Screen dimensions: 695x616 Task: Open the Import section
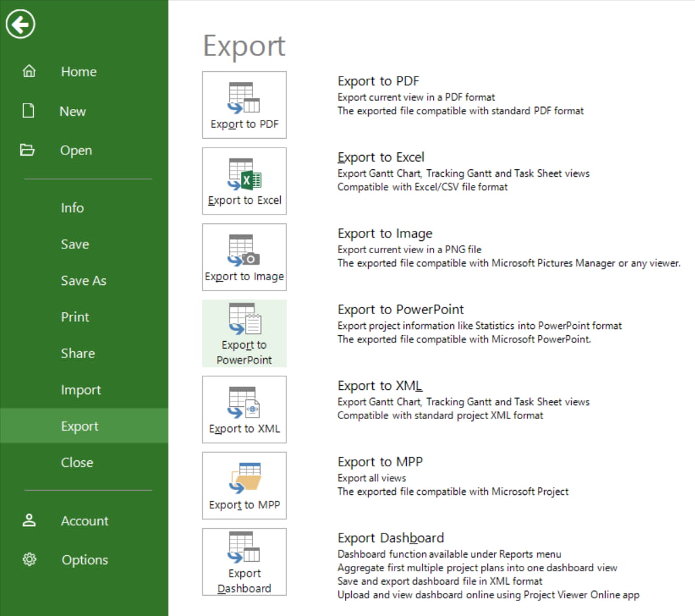pos(81,389)
